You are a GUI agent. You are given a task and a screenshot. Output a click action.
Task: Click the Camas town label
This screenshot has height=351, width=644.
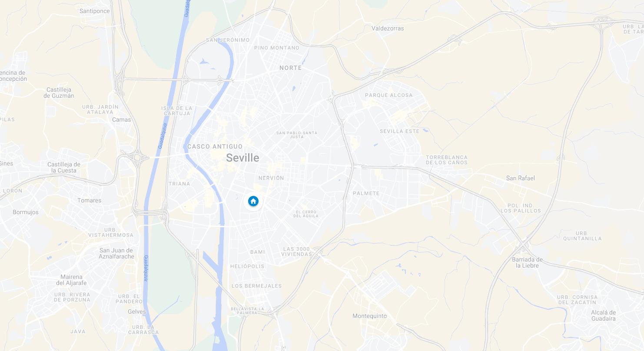coord(122,119)
